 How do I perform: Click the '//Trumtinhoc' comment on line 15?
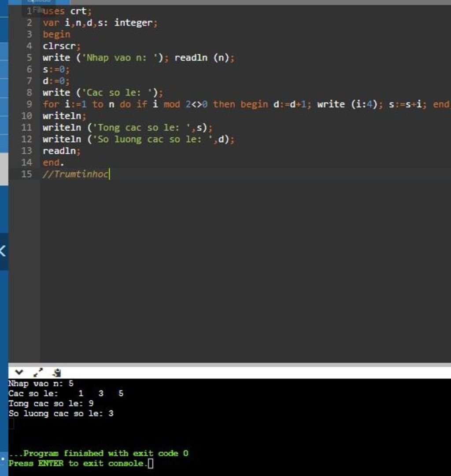click(76, 174)
